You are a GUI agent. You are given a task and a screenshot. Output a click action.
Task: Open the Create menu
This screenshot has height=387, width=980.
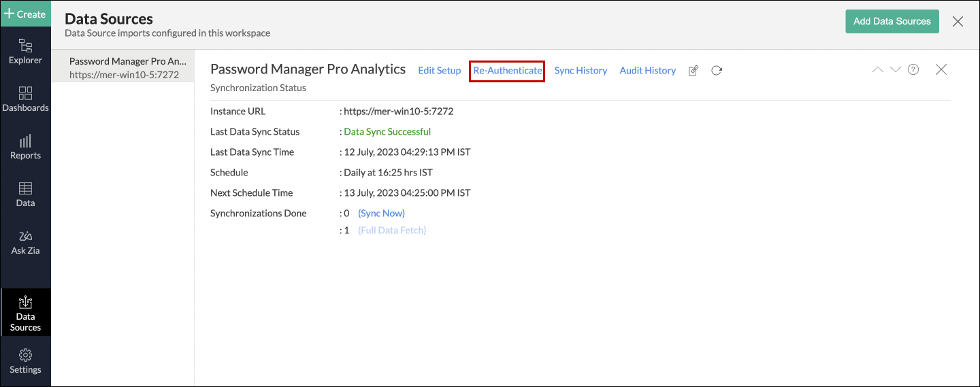tap(25, 14)
